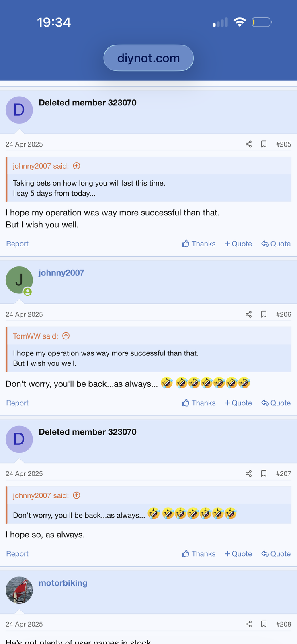
Task: Click post number '#208'
Action: (x=283, y=624)
